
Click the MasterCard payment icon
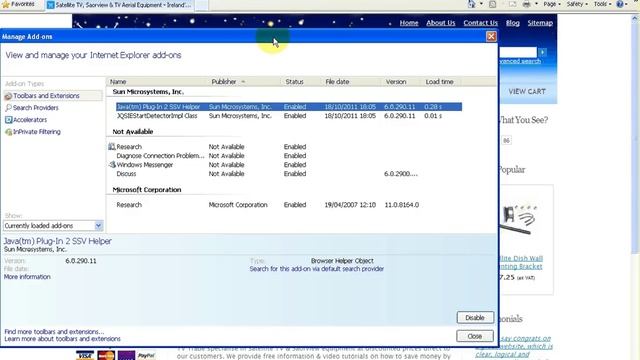(106, 356)
